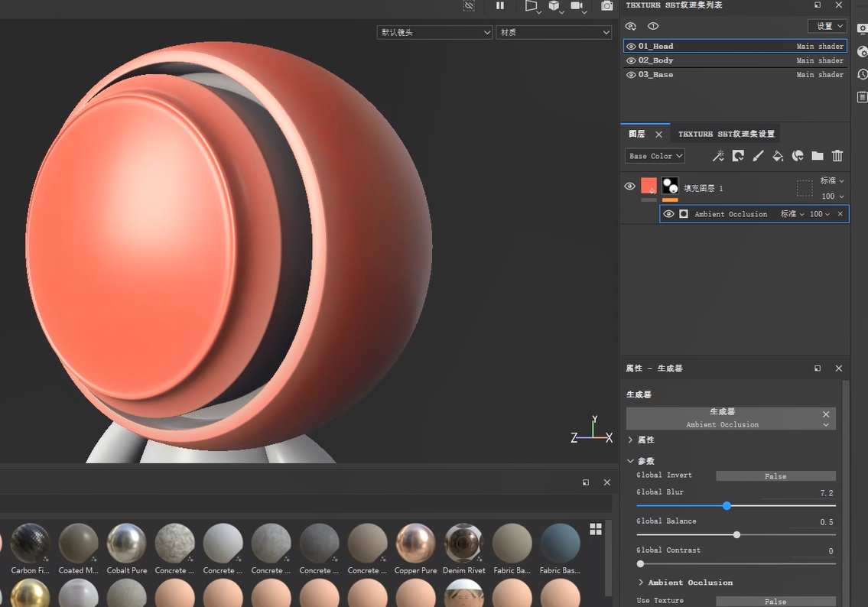This screenshot has width=868, height=607.
Task: Switch shelf to grid view icon
Action: click(x=596, y=529)
